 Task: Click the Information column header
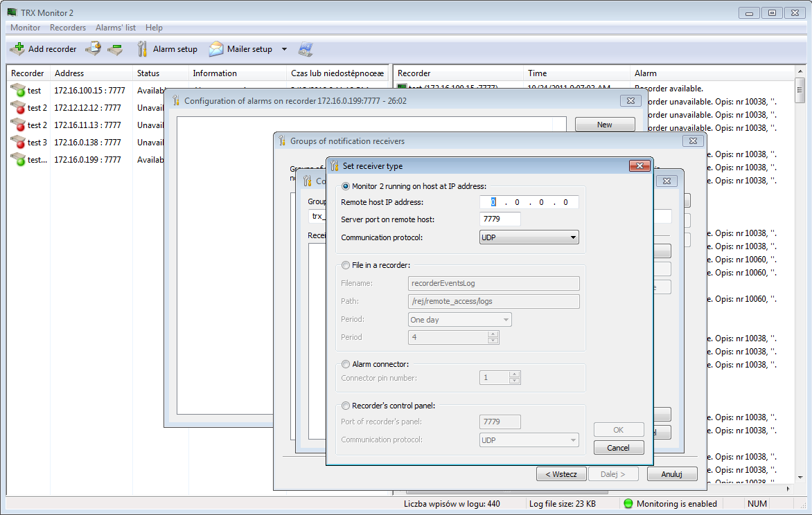tap(237, 73)
